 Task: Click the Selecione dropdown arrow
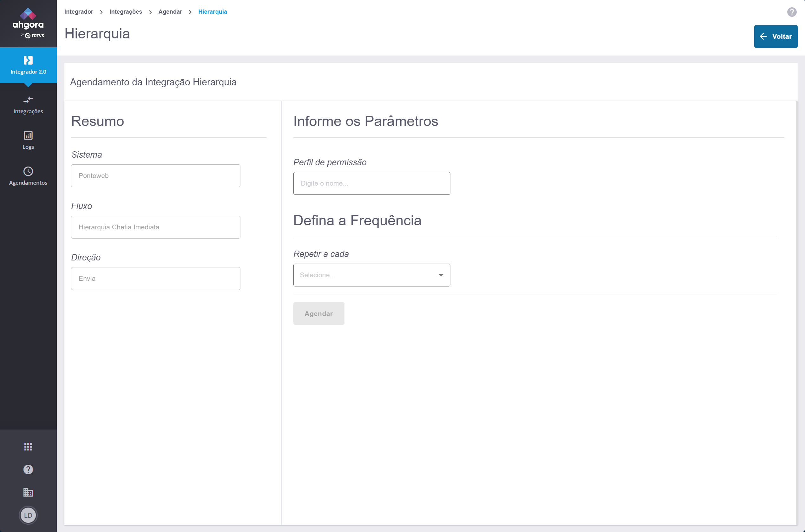coord(441,275)
